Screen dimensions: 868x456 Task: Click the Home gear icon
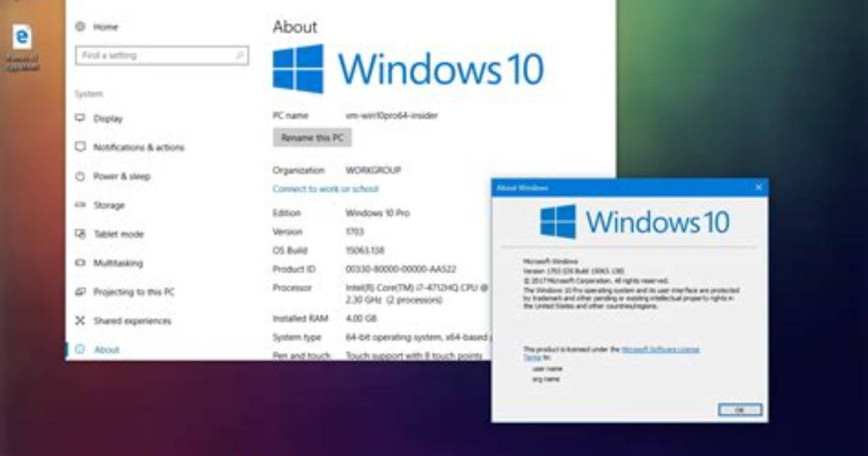point(81,26)
